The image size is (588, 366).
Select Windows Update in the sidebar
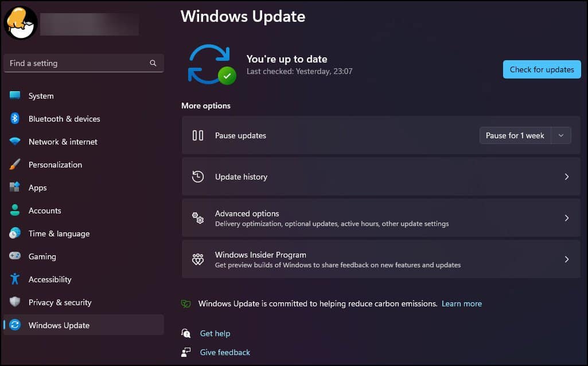click(84, 325)
